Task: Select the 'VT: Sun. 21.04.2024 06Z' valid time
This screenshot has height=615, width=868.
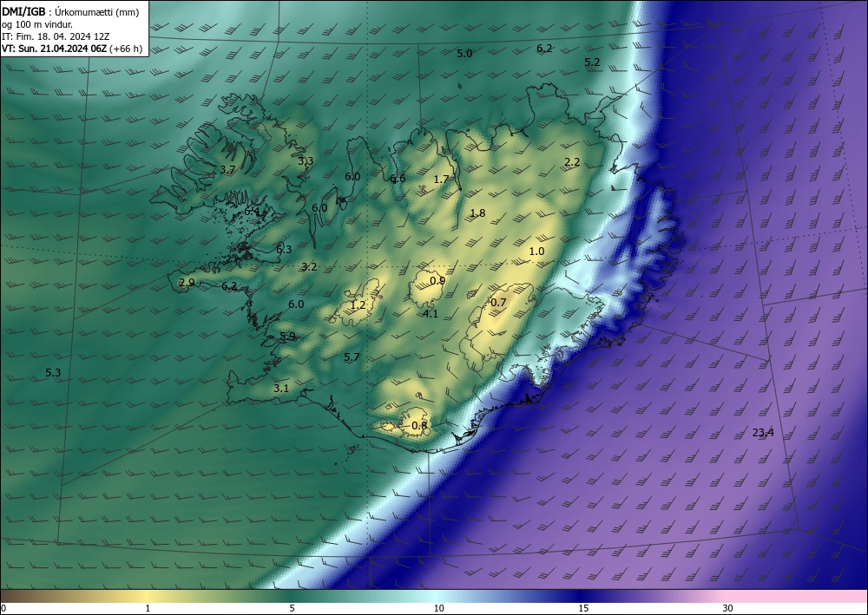Action: 54,49
